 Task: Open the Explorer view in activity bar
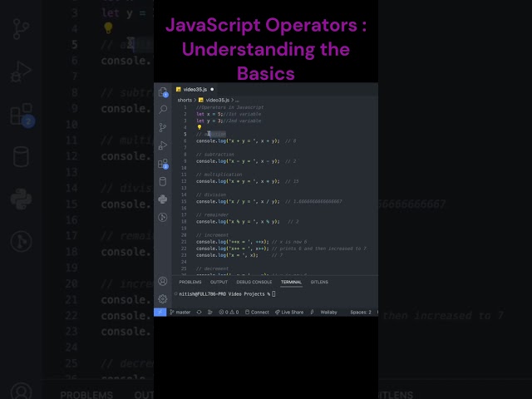coord(163,92)
